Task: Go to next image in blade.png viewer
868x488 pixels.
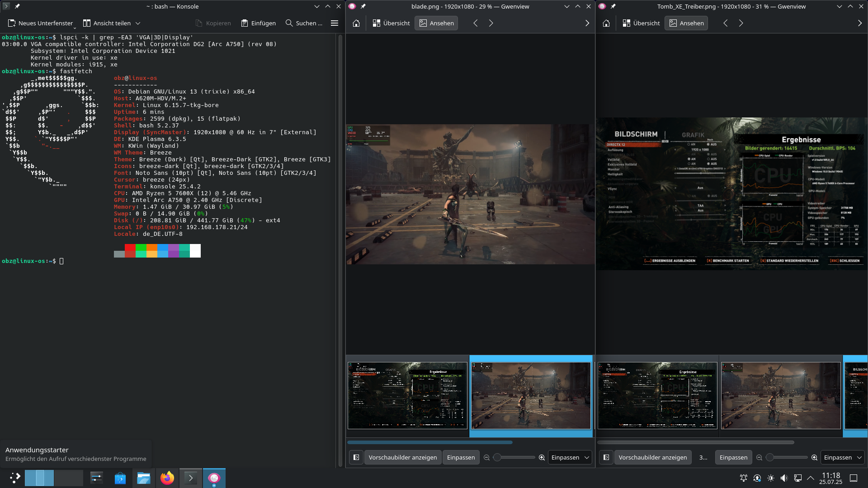Action: [491, 23]
